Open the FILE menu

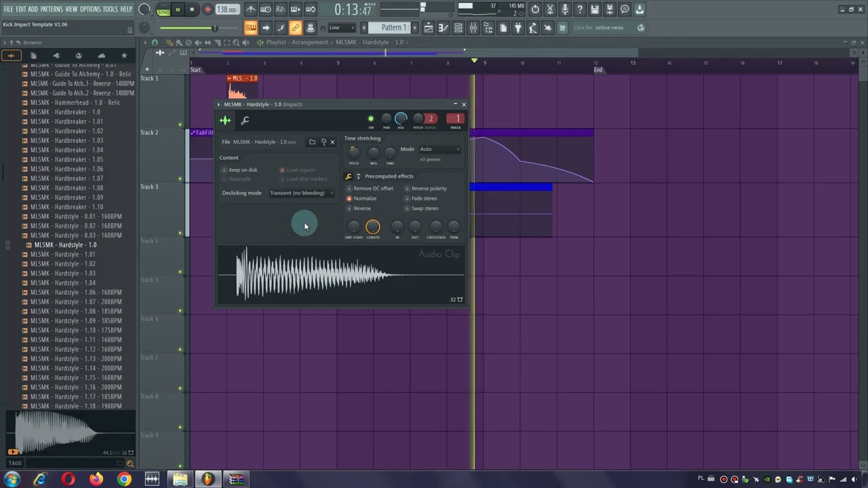coord(9,9)
